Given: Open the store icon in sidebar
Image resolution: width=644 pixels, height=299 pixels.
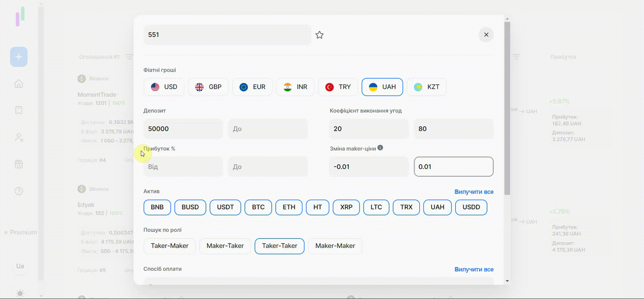Looking at the screenshot, I should pos(19,164).
